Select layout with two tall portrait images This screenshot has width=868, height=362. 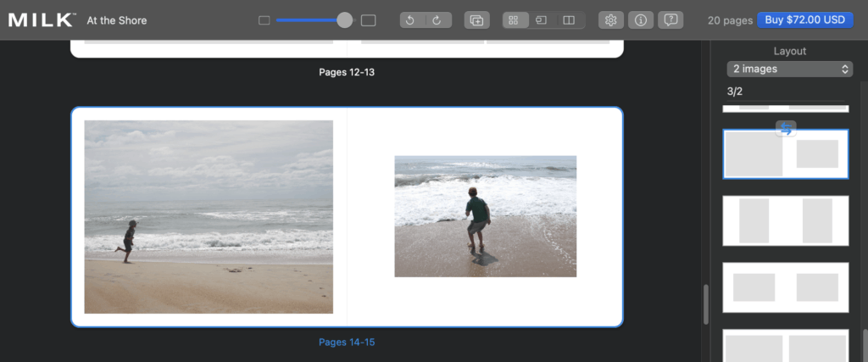(786, 220)
